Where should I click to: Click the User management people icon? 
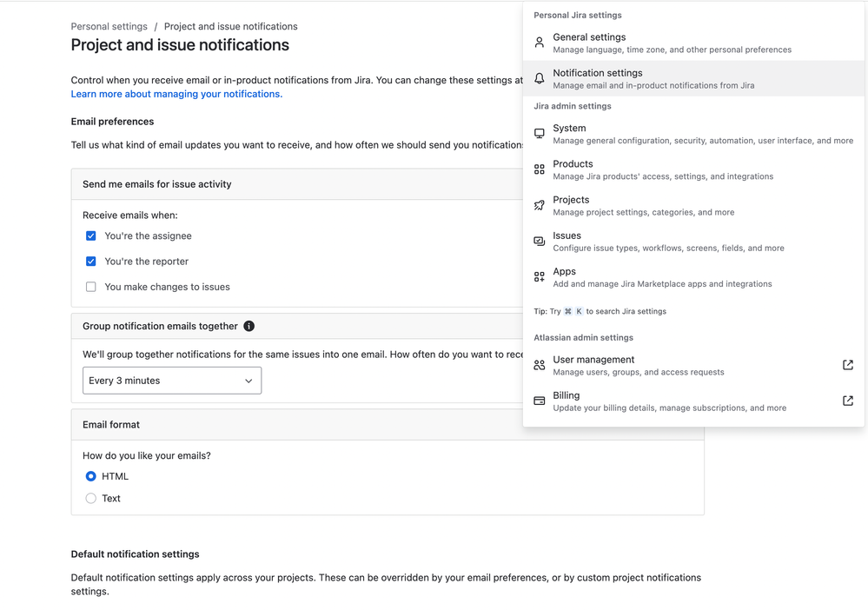(x=540, y=365)
